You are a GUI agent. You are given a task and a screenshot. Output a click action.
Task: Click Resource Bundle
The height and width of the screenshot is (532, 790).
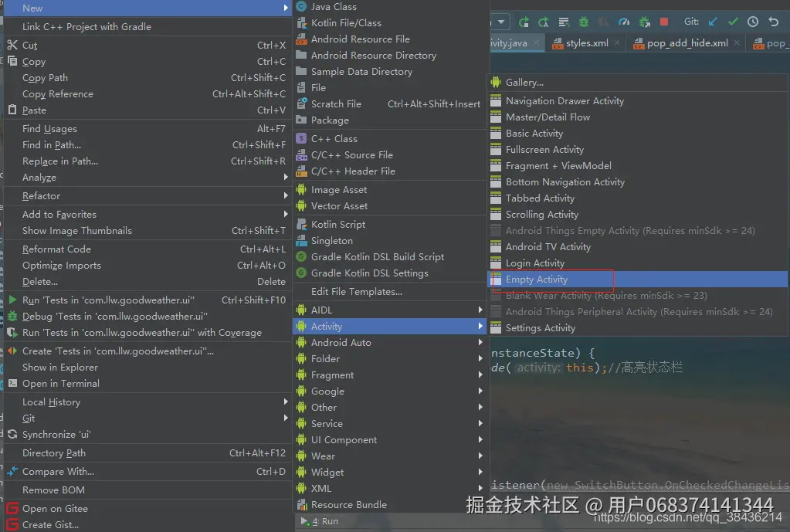coord(389,505)
